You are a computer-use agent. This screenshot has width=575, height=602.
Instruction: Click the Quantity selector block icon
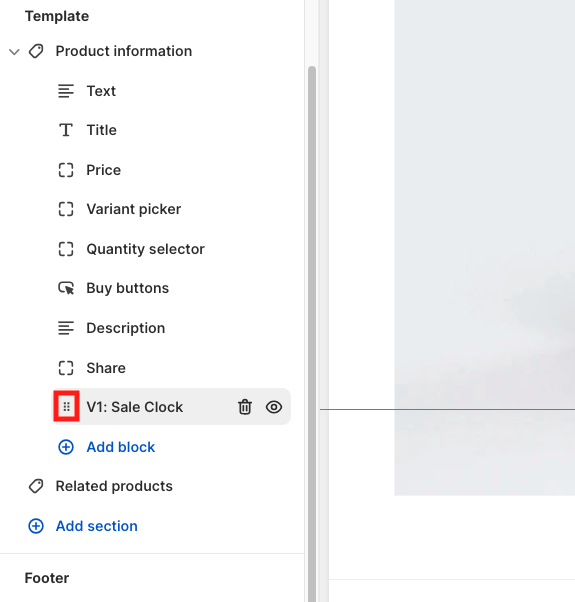pos(66,249)
